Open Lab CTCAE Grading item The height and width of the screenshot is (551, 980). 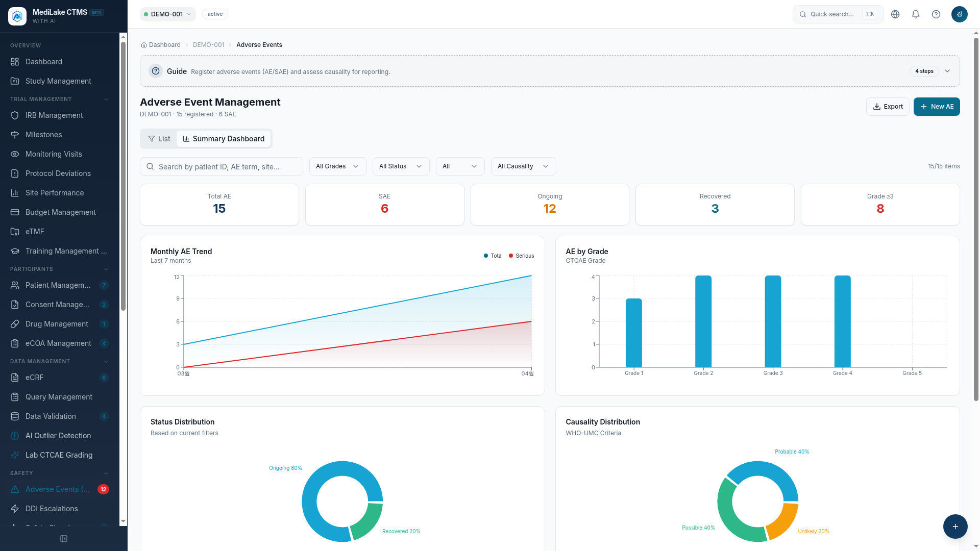point(60,455)
